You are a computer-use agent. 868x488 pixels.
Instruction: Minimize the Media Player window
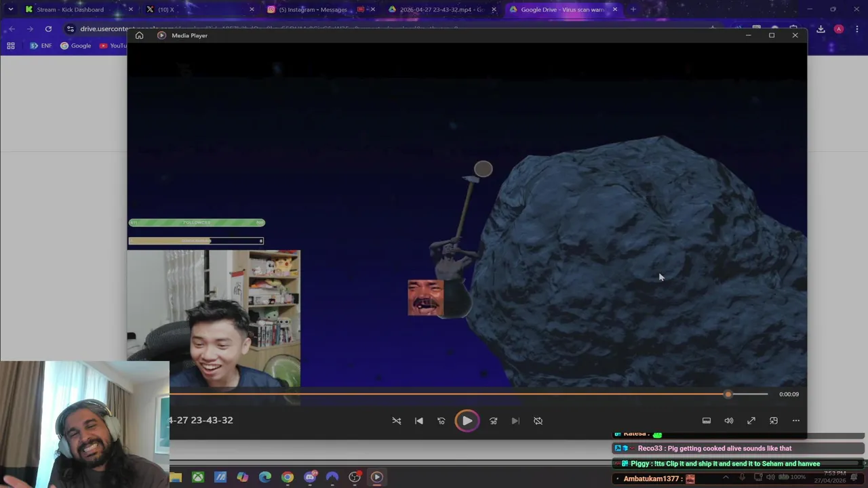point(748,35)
